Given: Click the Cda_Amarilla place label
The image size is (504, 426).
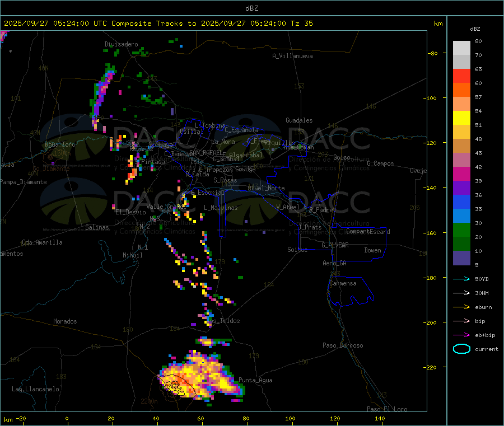Looking at the screenshot, I should (x=42, y=242).
